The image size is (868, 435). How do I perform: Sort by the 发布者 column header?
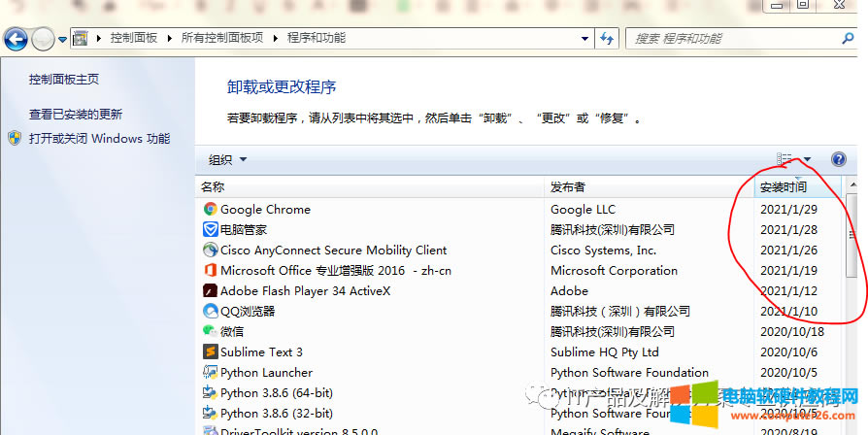pos(650,187)
